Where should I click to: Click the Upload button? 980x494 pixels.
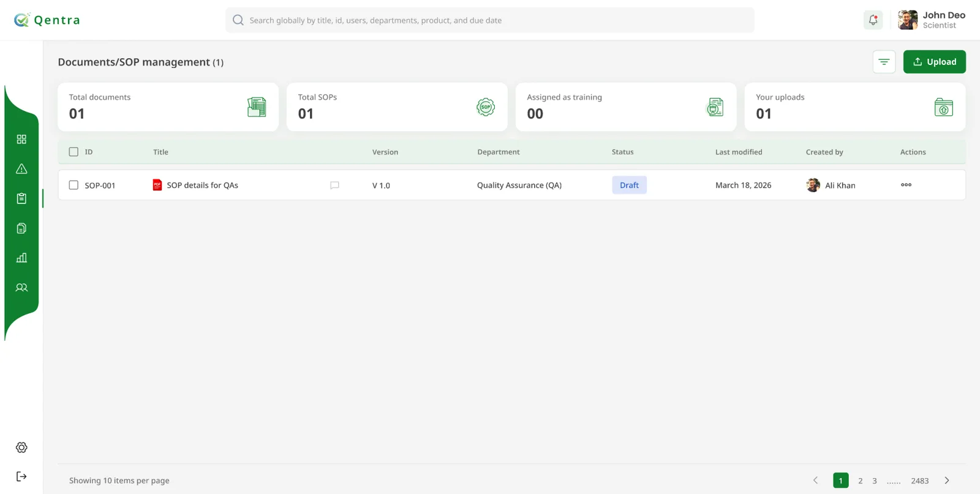(x=935, y=62)
